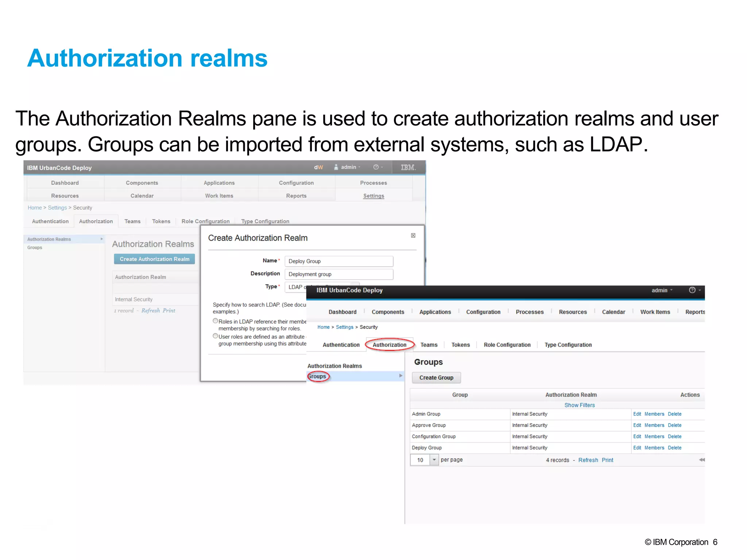Open the Type dropdown showing LDAP
This screenshot has width=747, height=560.
click(322, 287)
